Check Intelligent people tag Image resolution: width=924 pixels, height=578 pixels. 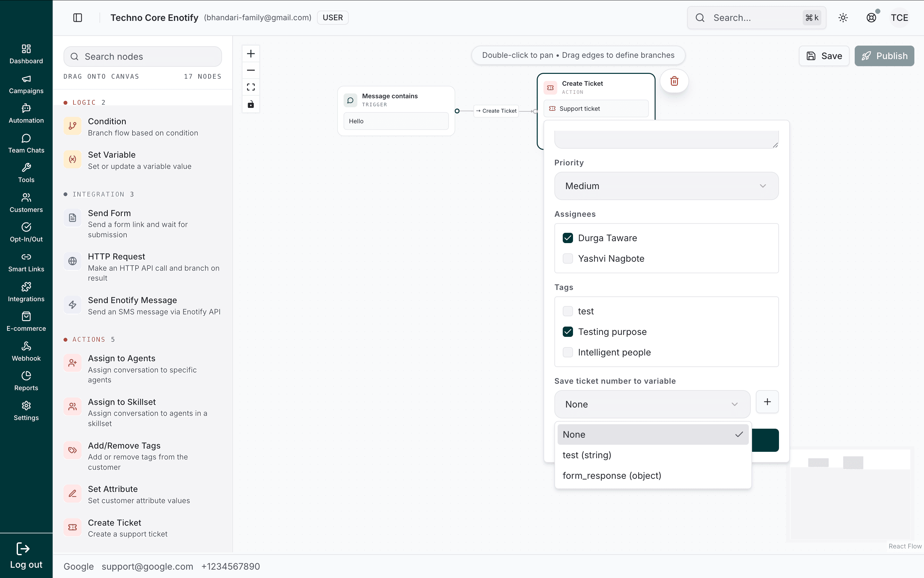click(x=568, y=353)
